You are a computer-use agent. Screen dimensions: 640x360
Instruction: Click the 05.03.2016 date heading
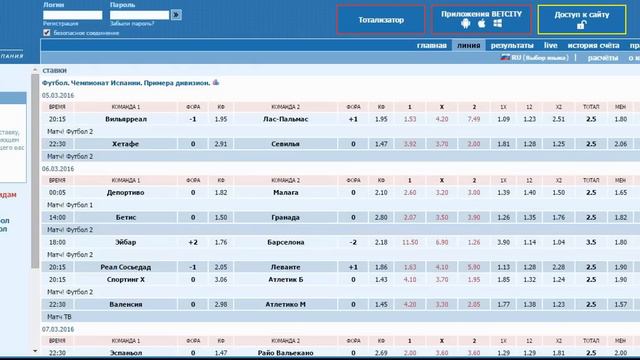[x=58, y=96]
